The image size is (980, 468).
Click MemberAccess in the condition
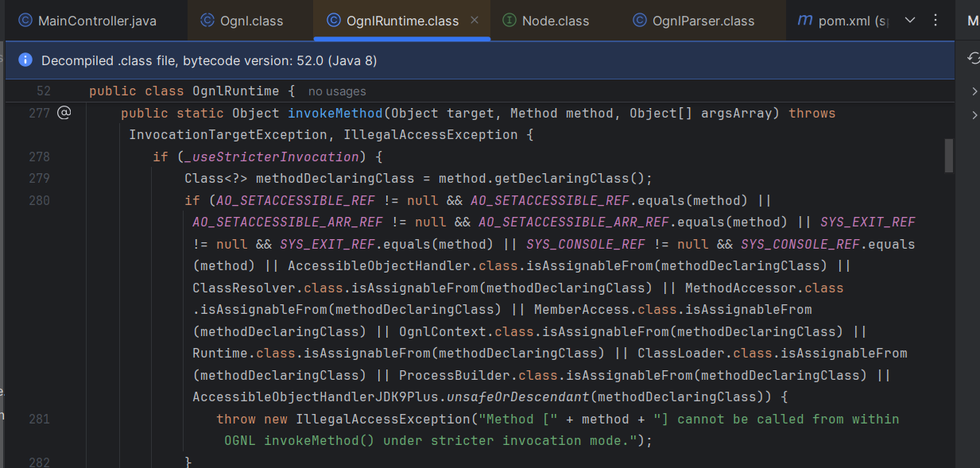[x=582, y=309]
